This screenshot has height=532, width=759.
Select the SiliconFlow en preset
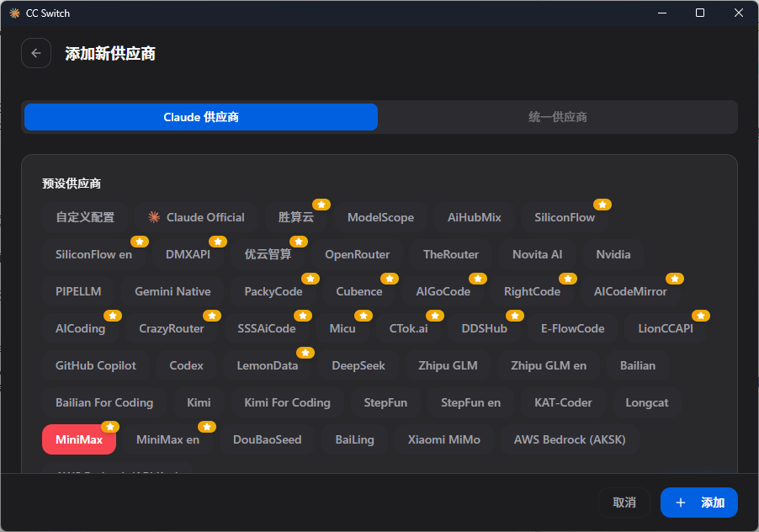tap(93, 254)
